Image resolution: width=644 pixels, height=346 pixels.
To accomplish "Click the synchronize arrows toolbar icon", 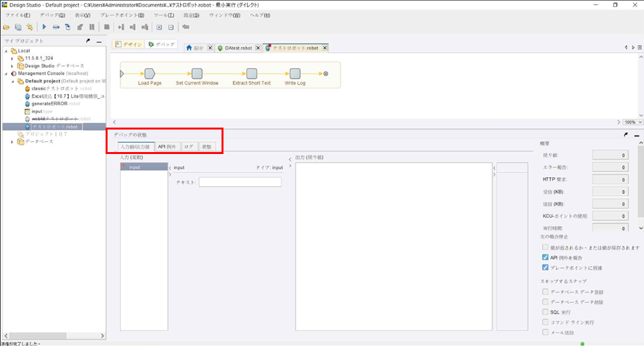I will [30, 27].
